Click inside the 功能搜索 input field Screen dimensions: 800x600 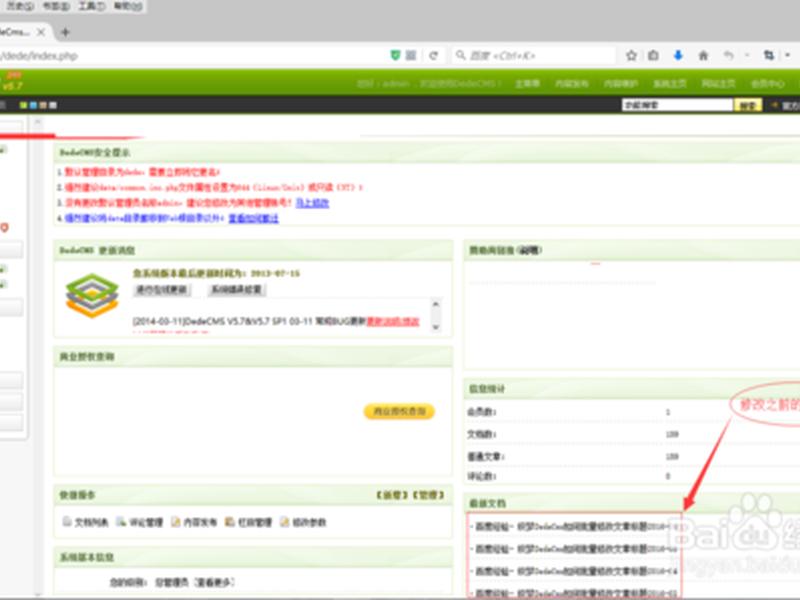677,105
